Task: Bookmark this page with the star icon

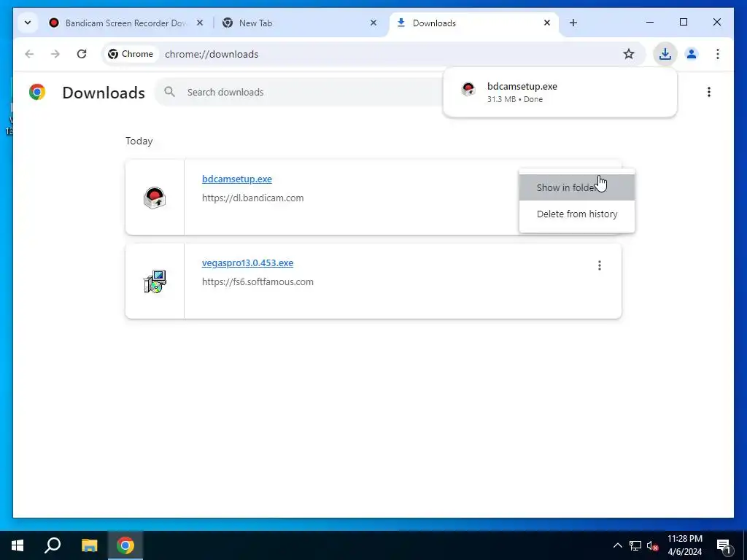Action: [629, 54]
